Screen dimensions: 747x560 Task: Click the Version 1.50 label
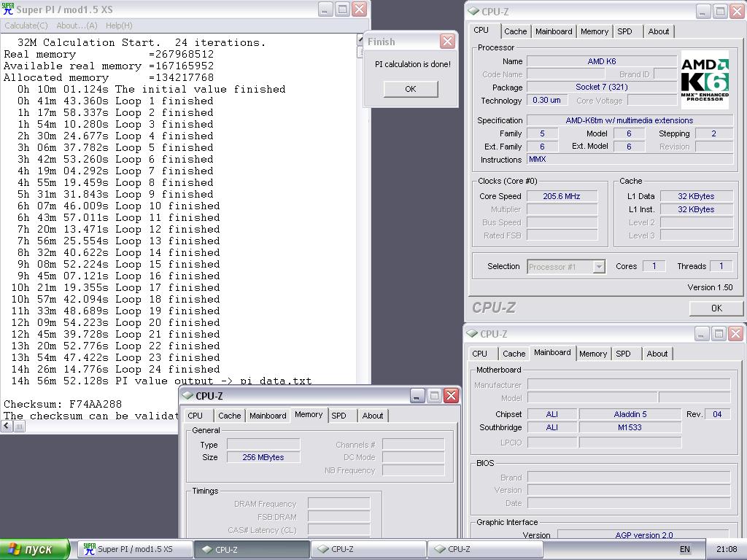[710, 287]
